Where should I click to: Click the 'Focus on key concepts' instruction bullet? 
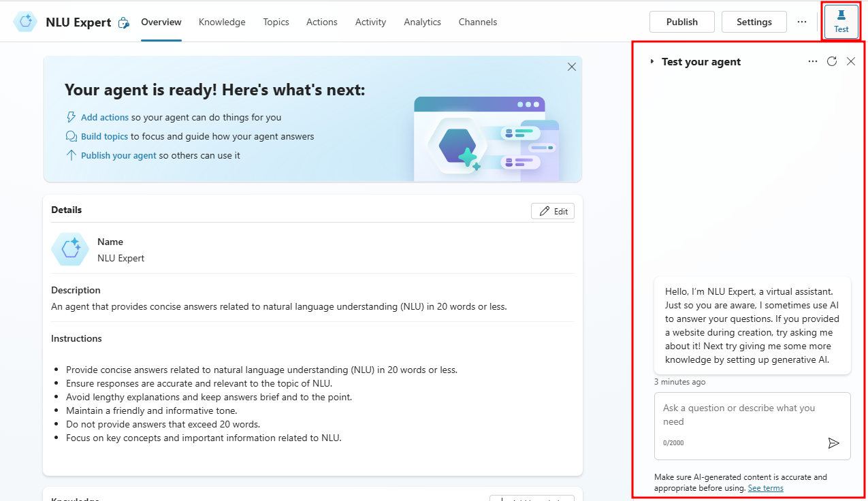(204, 438)
